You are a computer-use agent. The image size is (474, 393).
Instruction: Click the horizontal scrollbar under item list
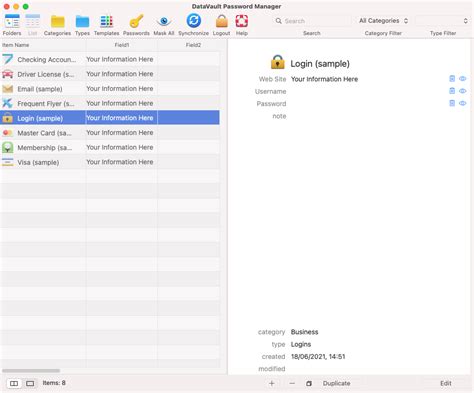pyautogui.click(x=31, y=371)
